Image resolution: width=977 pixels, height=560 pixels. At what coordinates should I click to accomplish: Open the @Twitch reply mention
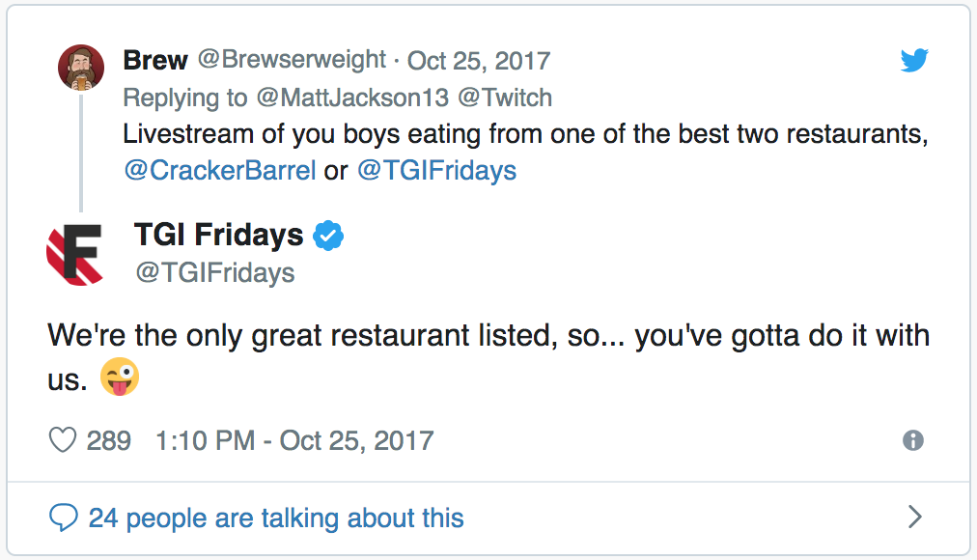coord(505,98)
